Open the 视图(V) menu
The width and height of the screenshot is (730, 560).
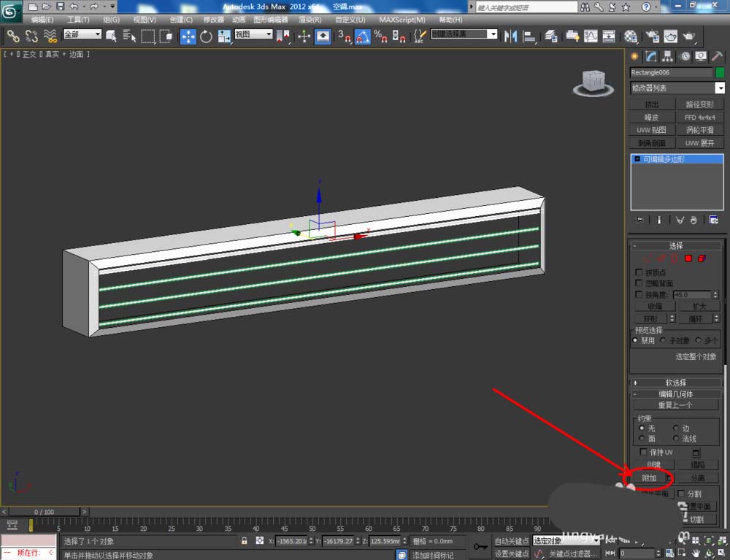[x=145, y=20]
